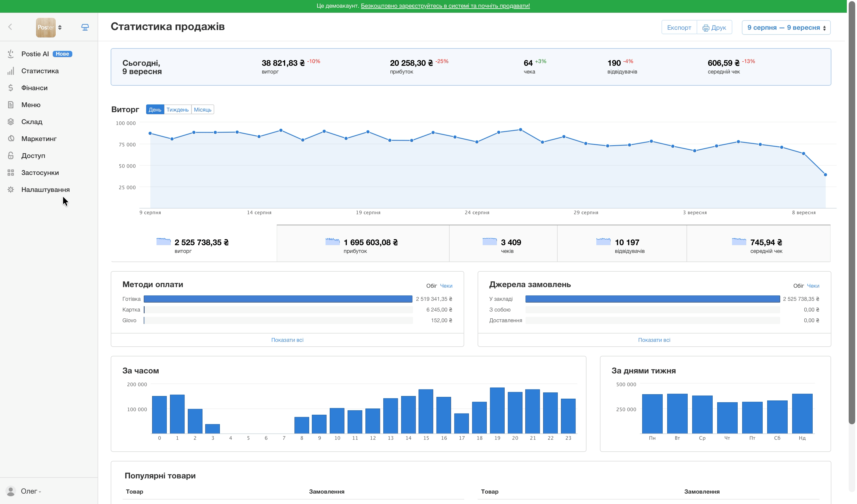Image resolution: width=857 pixels, height=504 pixels.
Task: Click the У закладі orders bar
Action: (x=652, y=299)
